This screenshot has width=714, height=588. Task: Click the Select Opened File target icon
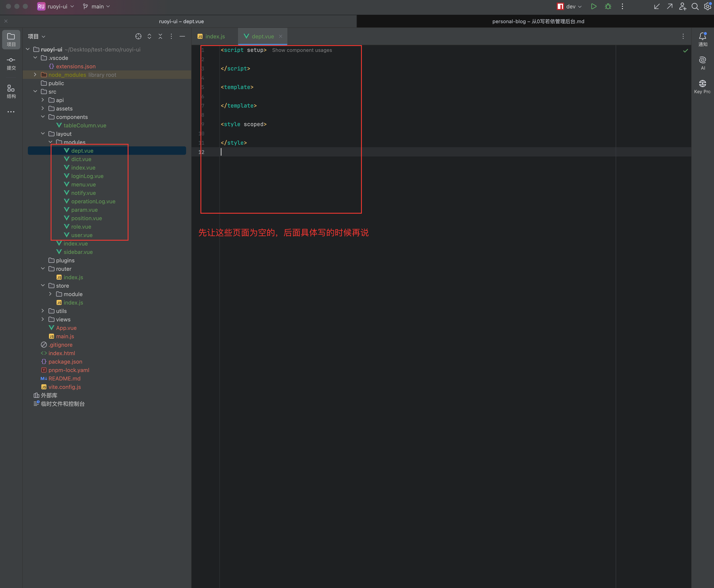[x=138, y=36]
